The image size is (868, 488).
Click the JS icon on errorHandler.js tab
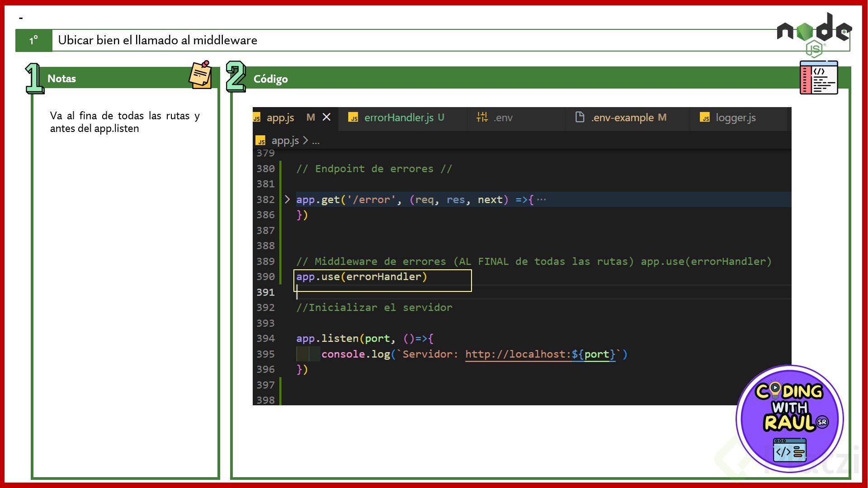[353, 118]
